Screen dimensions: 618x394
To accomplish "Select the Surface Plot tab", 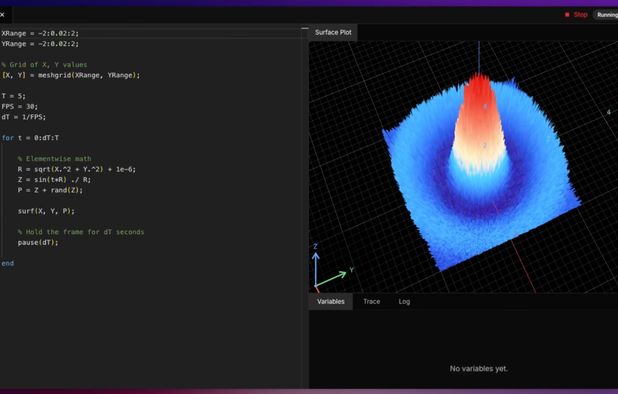I will click(333, 32).
